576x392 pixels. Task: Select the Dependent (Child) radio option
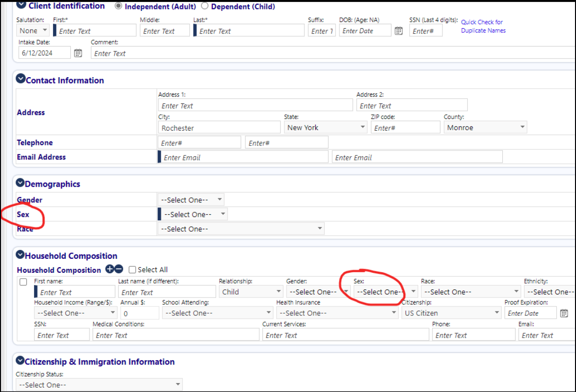click(204, 6)
